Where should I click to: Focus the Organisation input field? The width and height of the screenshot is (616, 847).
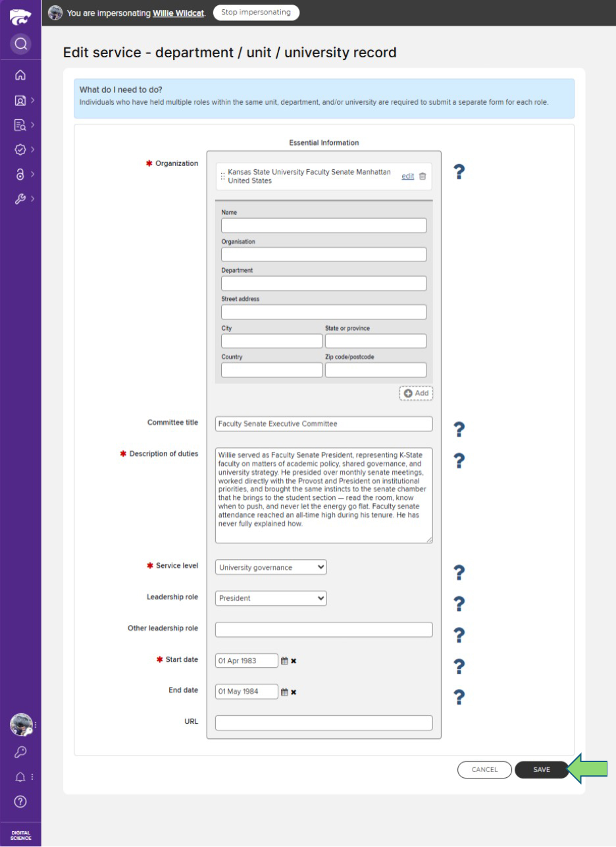(324, 254)
